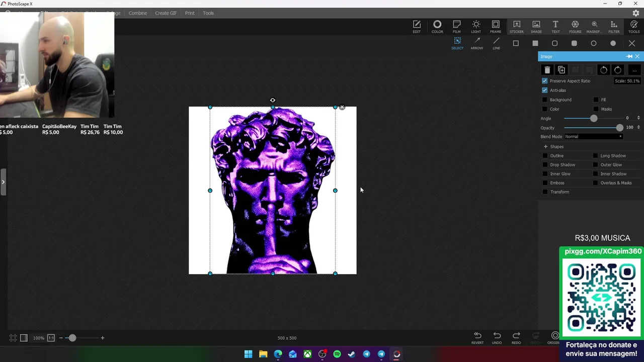Activate the Select tool
644x362 pixels.
coord(457,43)
